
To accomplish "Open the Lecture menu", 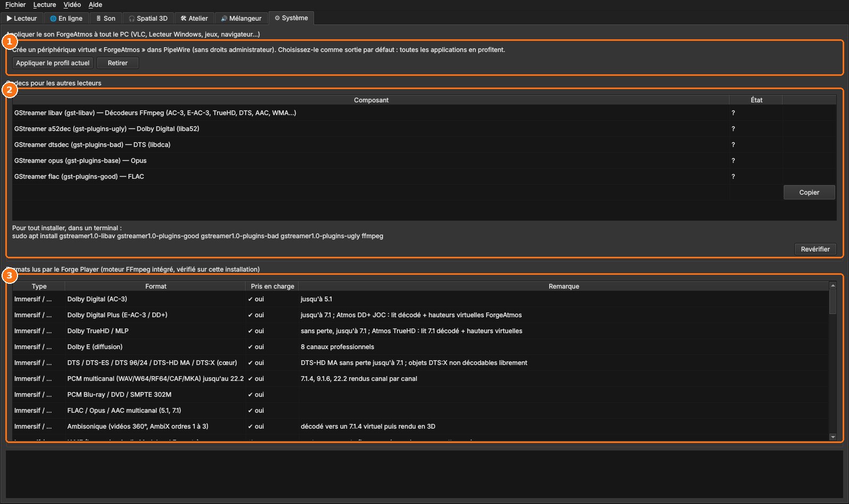I will [45, 5].
